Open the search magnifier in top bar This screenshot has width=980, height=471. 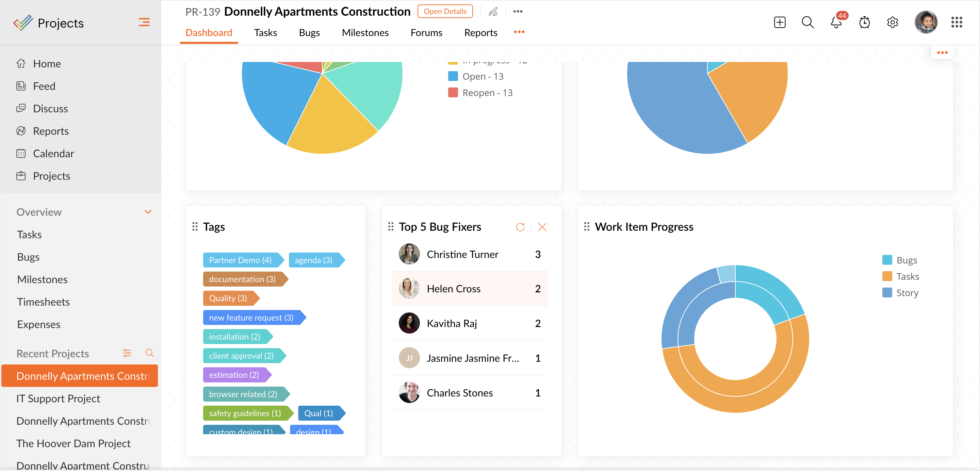pyautogui.click(x=807, y=22)
